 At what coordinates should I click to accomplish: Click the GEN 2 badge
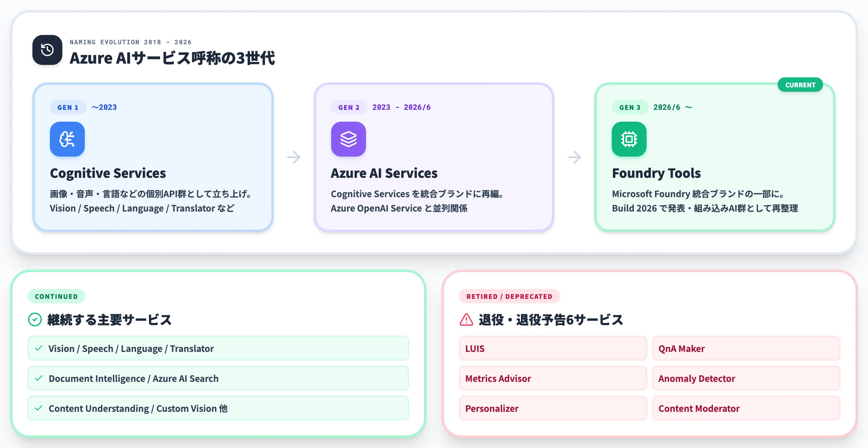[349, 107]
